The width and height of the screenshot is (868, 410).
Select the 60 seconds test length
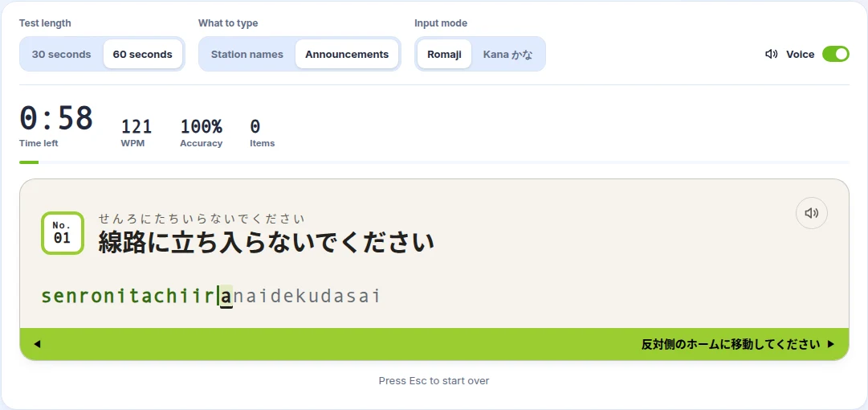[x=143, y=55]
